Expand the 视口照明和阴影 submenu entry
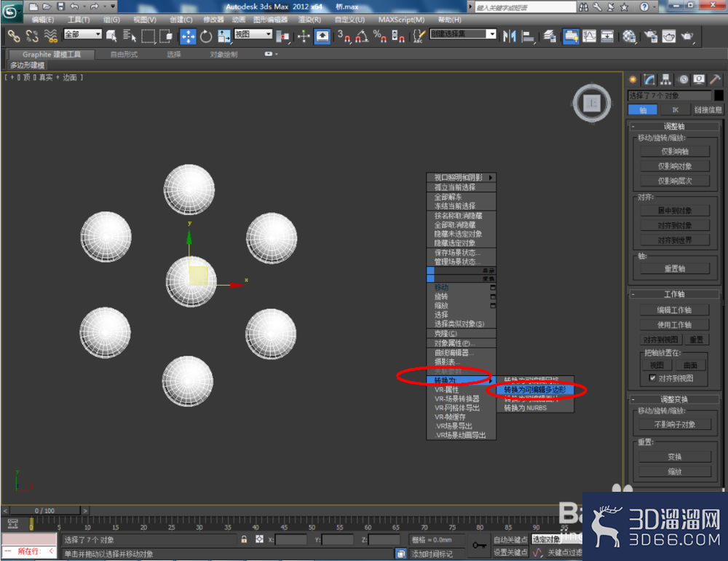Screen dimensions: 728x561 (x=461, y=177)
